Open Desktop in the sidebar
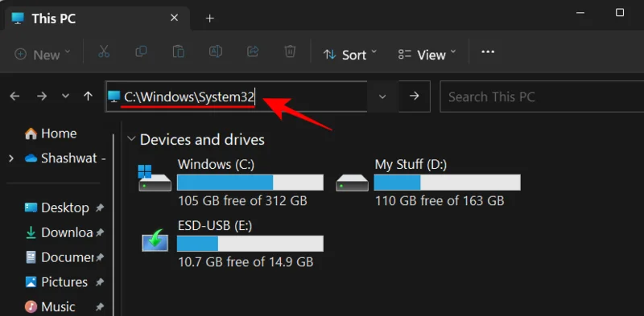The image size is (644, 316). point(57,207)
